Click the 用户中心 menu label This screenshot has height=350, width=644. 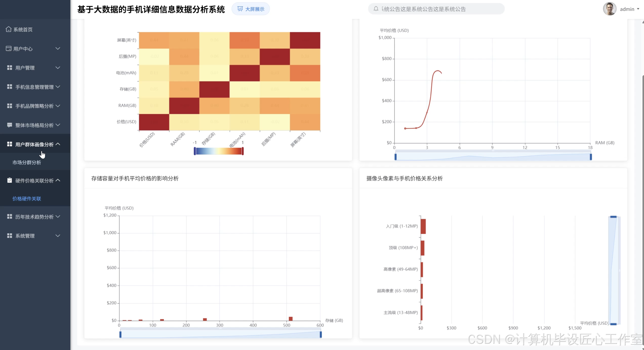click(x=23, y=49)
